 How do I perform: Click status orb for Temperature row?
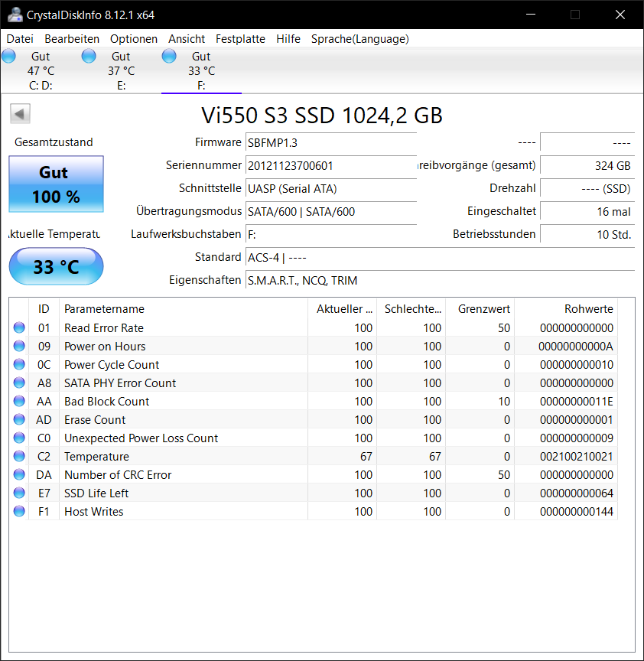[19, 456]
